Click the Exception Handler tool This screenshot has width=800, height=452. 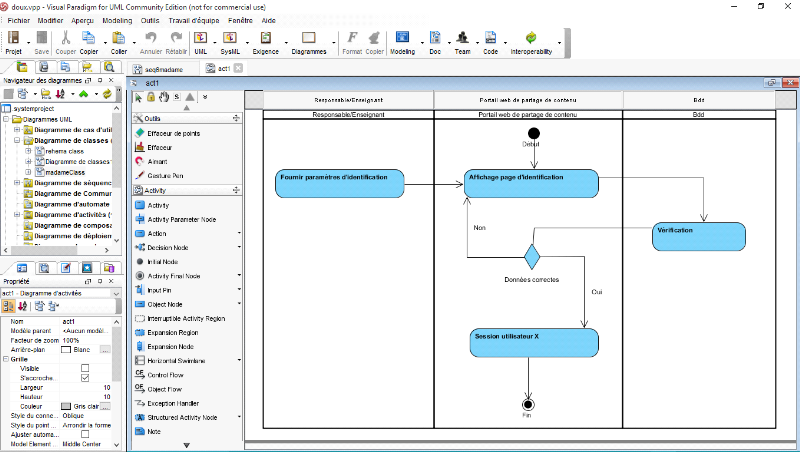174,402
